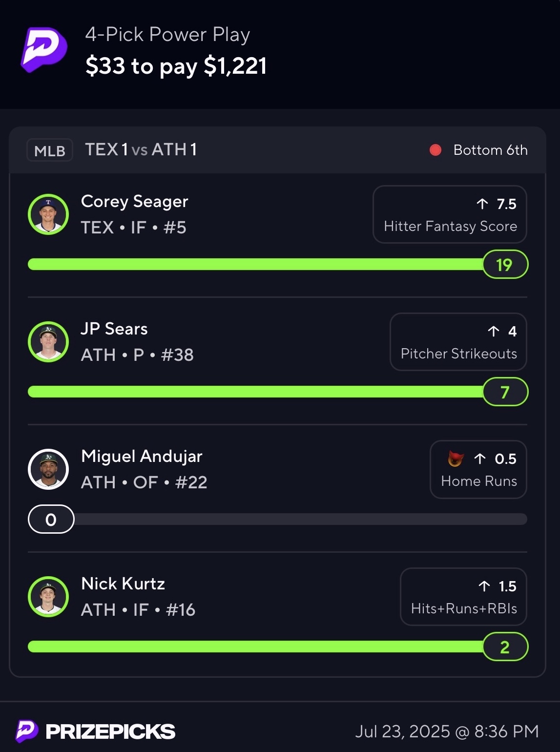This screenshot has height=752, width=560.
Task: Open Nick Kurtz's player headshot
Action: coord(48,597)
